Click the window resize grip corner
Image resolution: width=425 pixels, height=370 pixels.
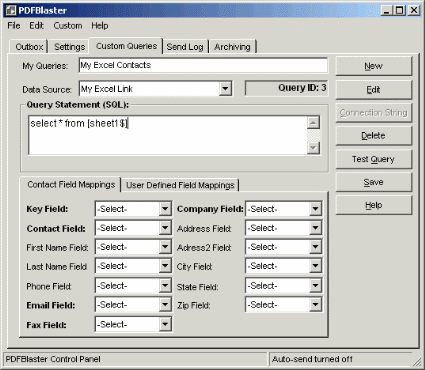coord(417,362)
